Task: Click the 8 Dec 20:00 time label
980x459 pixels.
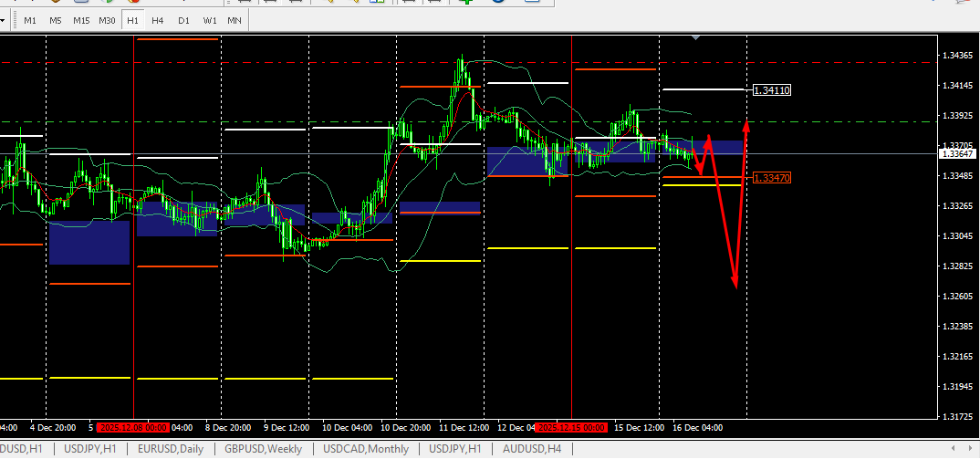Action: coord(228,428)
